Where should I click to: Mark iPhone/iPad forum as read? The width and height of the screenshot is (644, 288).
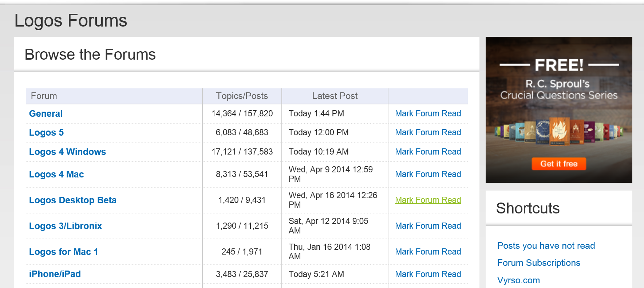pos(428,275)
